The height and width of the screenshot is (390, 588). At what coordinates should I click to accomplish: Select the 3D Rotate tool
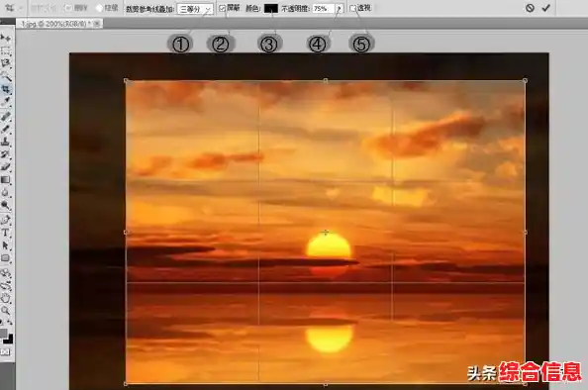6,273
